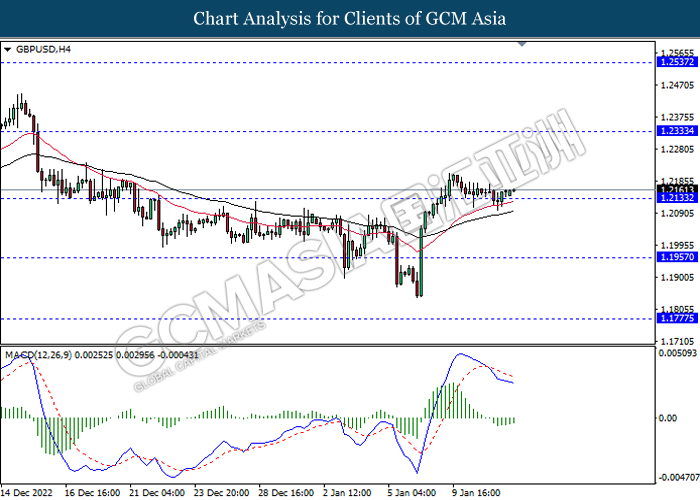700x500 pixels.
Task: Click the 1.19955 price axis value
Action: [x=678, y=246]
